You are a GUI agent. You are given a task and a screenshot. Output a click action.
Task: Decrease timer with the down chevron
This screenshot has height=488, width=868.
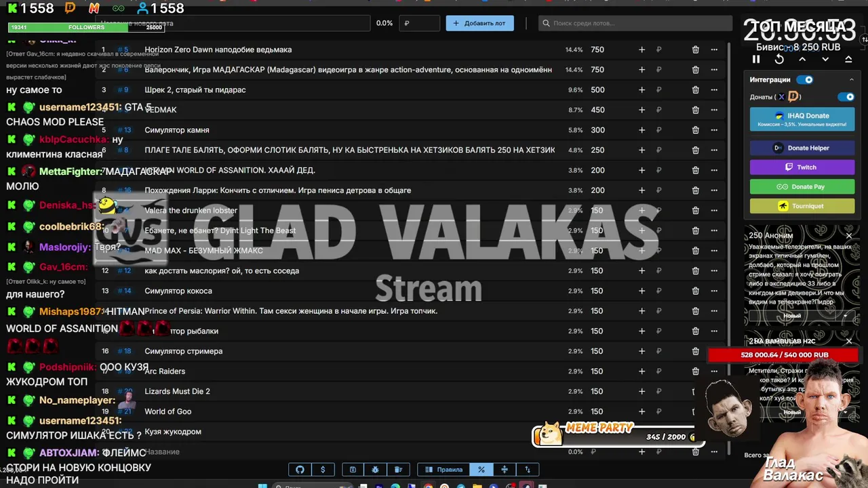pyautogui.click(x=825, y=60)
